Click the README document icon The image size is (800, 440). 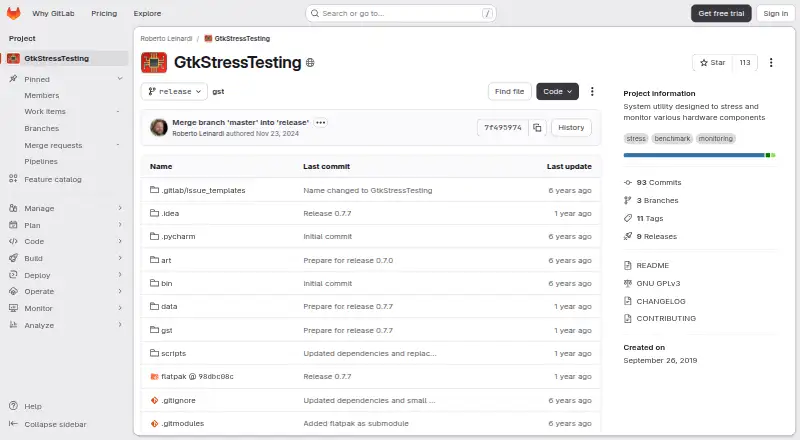(x=628, y=265)
